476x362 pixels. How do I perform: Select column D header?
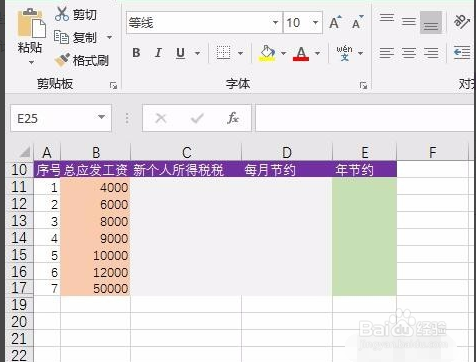[x=287, y=153]
